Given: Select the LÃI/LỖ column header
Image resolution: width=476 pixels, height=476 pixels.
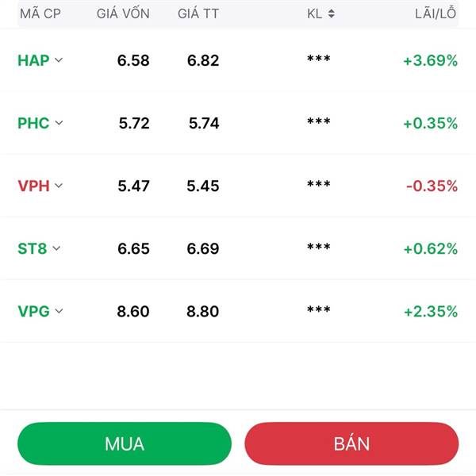Looking at the screenshot, I should click(x=436, y=13).
